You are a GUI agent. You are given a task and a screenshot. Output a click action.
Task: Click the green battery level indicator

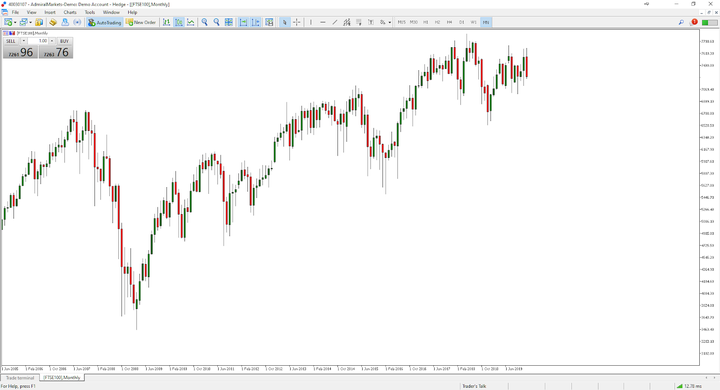click(x=709, y=22)
